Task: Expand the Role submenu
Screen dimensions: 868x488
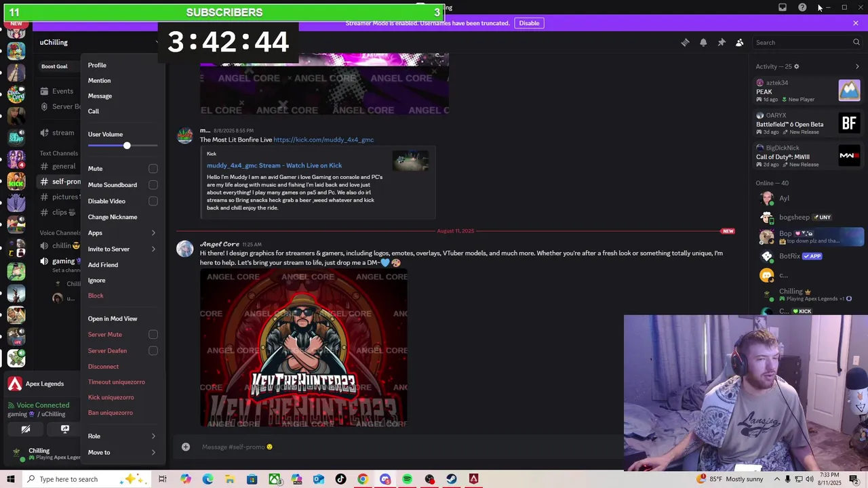Action: (123, 436)
